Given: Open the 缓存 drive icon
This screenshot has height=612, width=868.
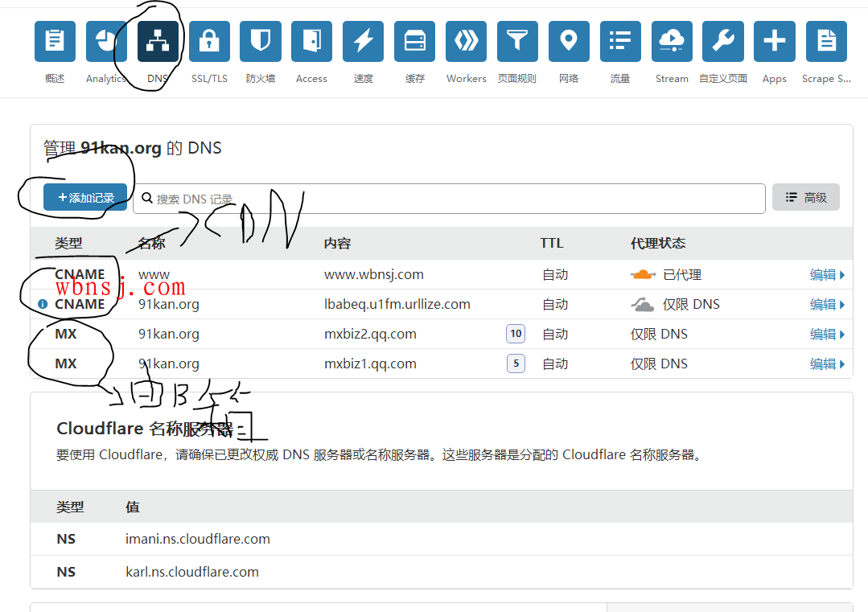Looking at the screenshot, I should (x=414, y=42).
